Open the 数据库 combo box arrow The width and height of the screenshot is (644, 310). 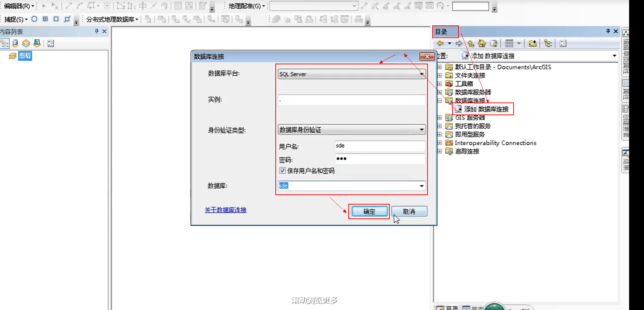[x=422, y=186]
